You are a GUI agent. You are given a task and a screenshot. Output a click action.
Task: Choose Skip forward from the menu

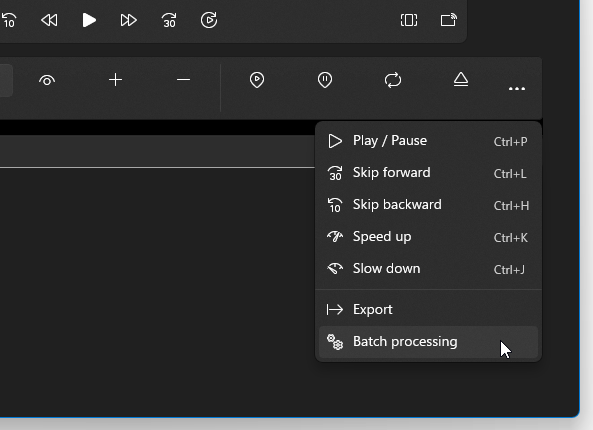[428, 173]
